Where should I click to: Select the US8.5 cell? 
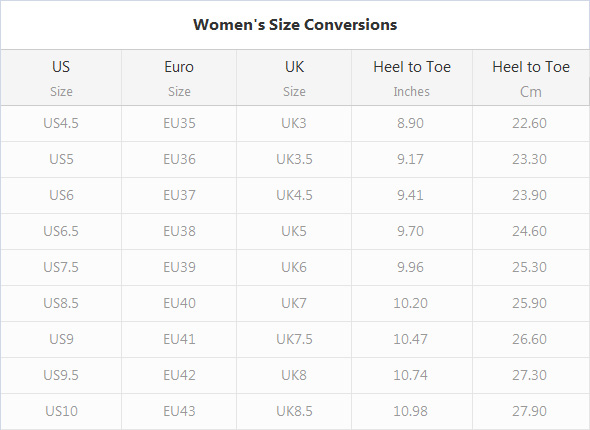click(61, 303)
